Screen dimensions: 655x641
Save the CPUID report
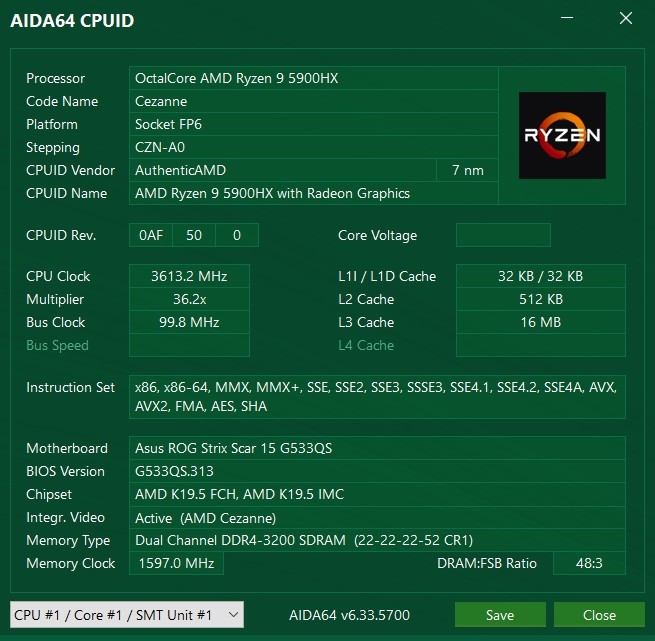click(500, 615)
